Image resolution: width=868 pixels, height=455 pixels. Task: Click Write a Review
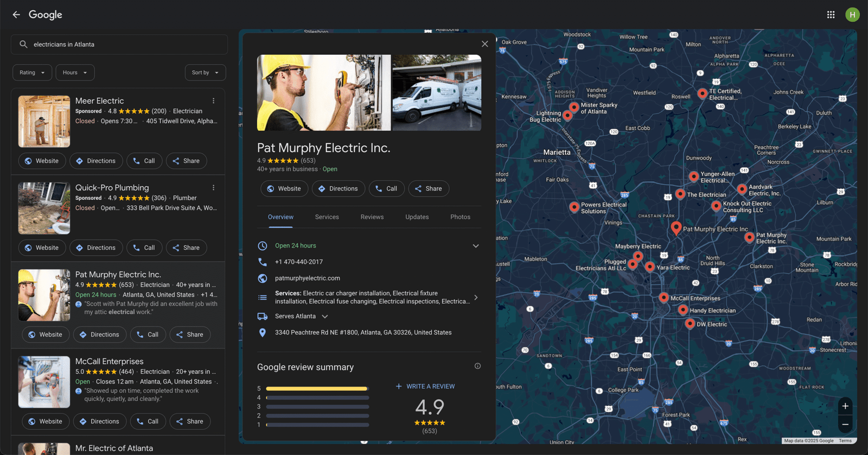click(x=425, y=387)
